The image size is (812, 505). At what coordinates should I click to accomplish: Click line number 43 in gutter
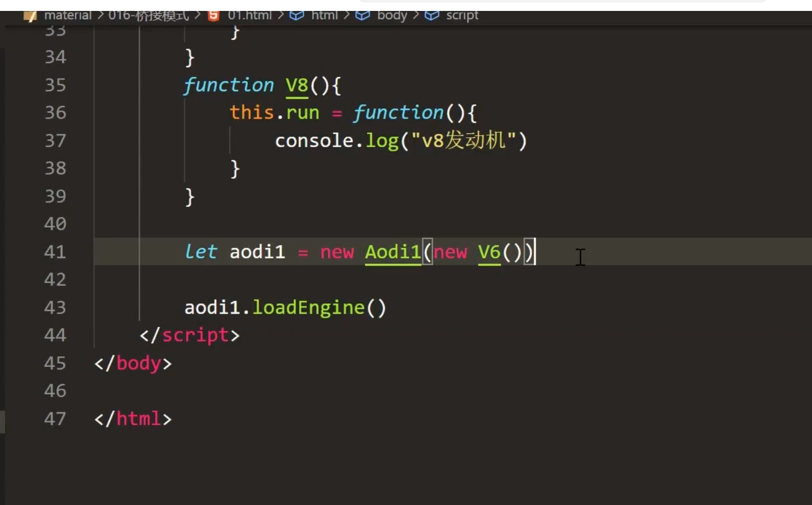tap(55, 308)
